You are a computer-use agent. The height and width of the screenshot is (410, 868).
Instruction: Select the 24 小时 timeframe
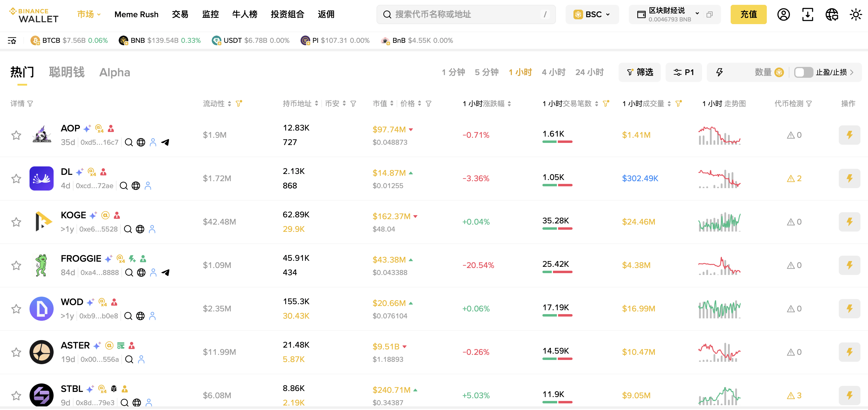point(589,72)
